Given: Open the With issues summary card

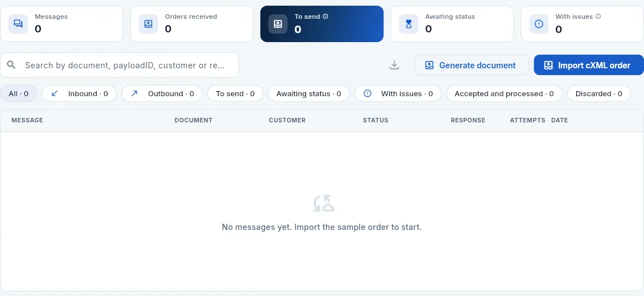Looking at the screenshot, I should pos(583,24).
